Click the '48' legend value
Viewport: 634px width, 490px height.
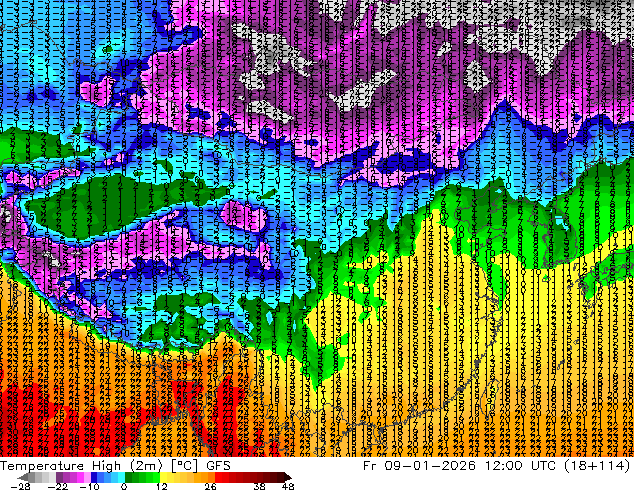click(288, 486)
